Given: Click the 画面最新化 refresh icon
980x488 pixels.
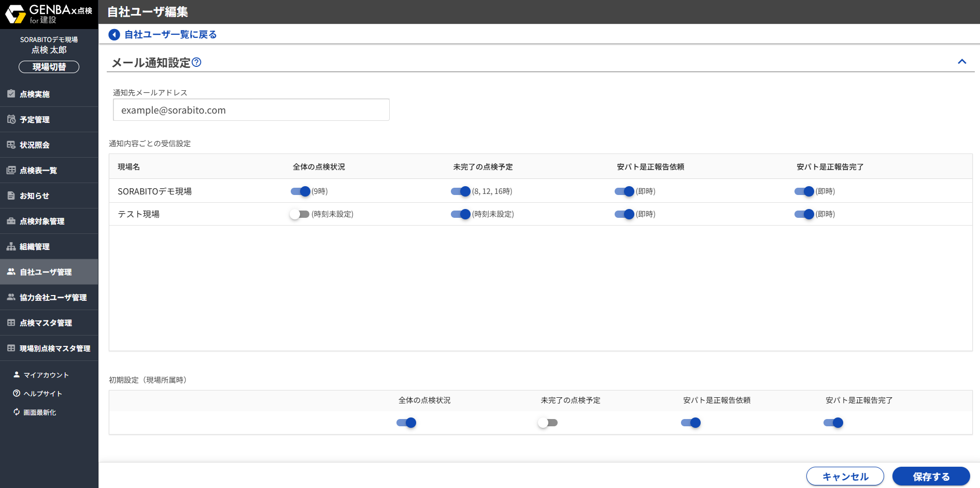Looking at the screenshot, I should [x=17, y=412].
